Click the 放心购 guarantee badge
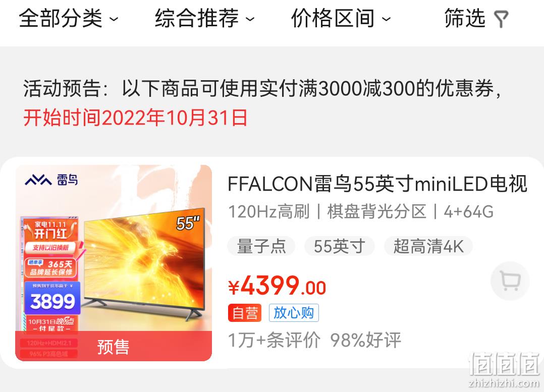 coord(294,313)
